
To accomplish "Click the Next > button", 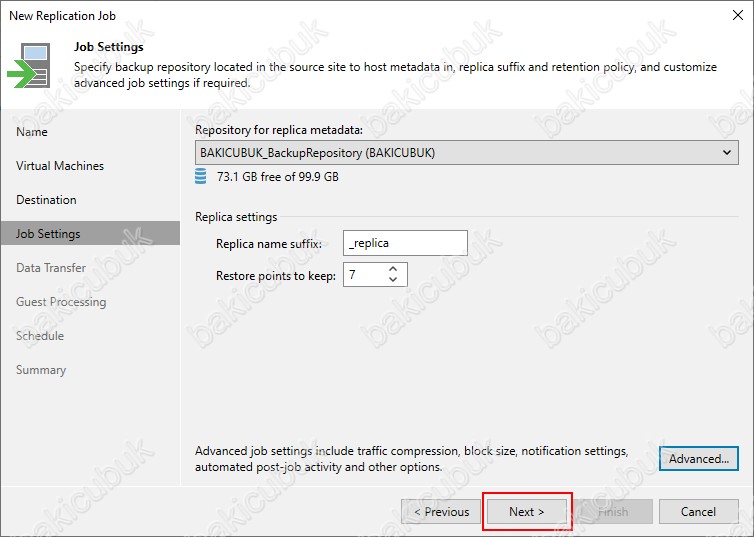I will (x=527, y=512).
